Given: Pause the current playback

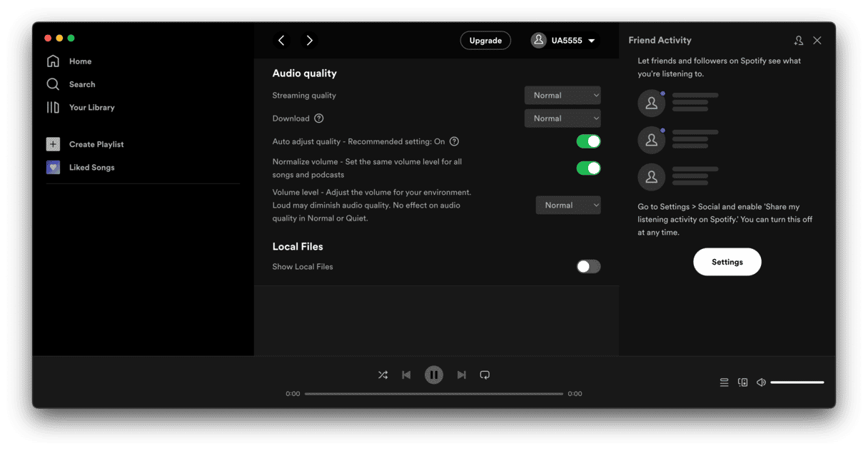Looking at the screenshot, I should pos(434,375).
